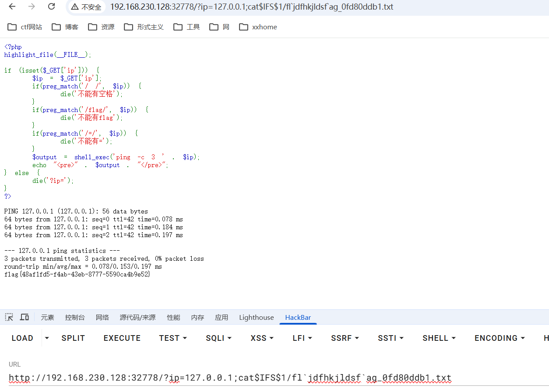
Task: Open the SSRF dropdown menu
Action: [x=345, y=338]
